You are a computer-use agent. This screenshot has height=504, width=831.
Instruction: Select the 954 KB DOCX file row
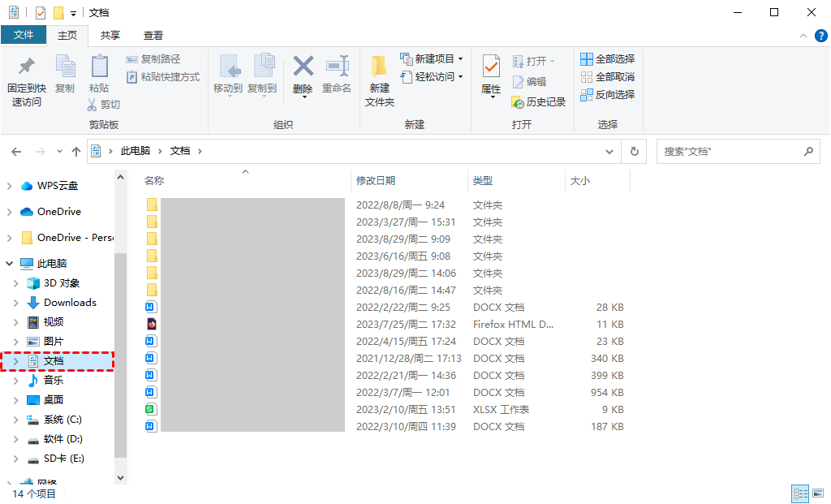tap(385, 393)
